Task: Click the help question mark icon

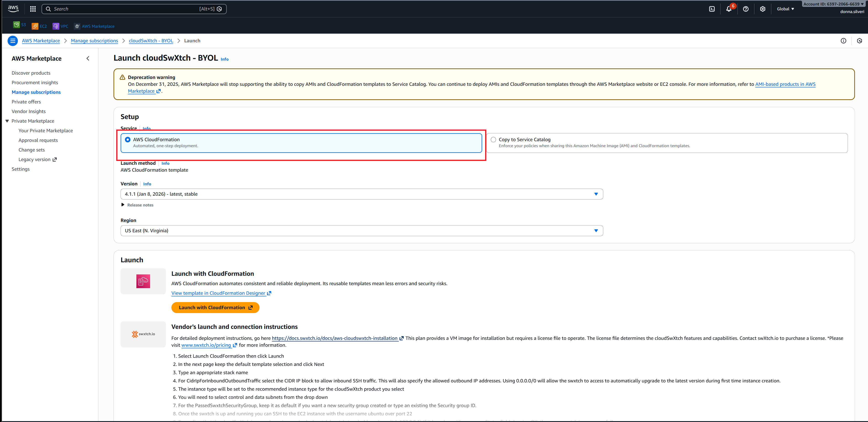Action: 746,9
